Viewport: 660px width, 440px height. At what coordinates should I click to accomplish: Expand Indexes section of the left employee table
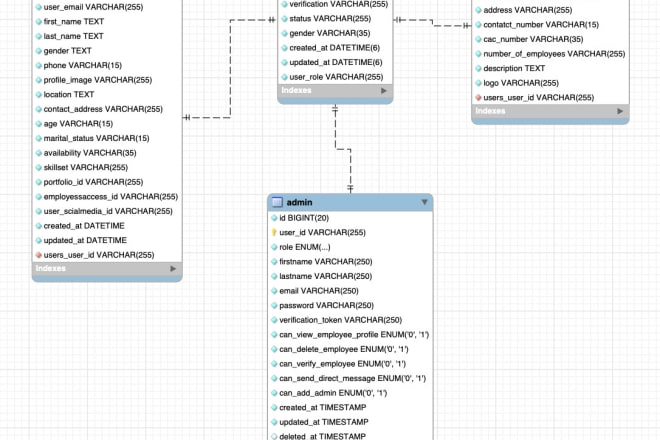173,269
